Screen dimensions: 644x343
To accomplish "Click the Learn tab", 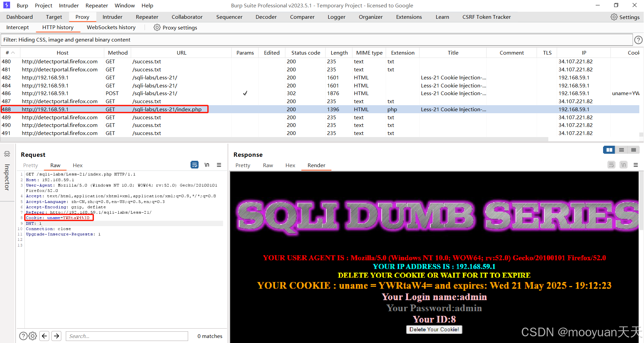I will (442, 17).
